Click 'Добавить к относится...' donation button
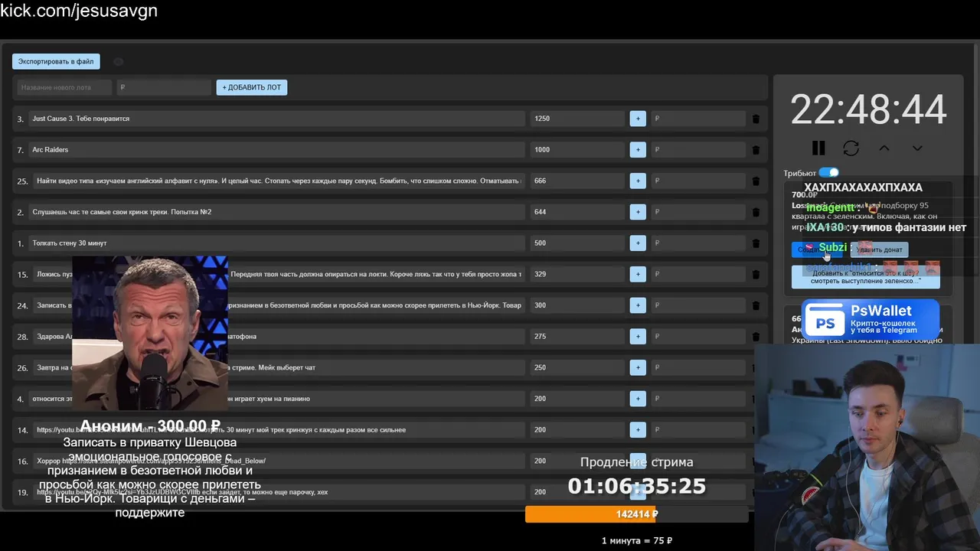The image size is (980, 551). coord(866,277)
